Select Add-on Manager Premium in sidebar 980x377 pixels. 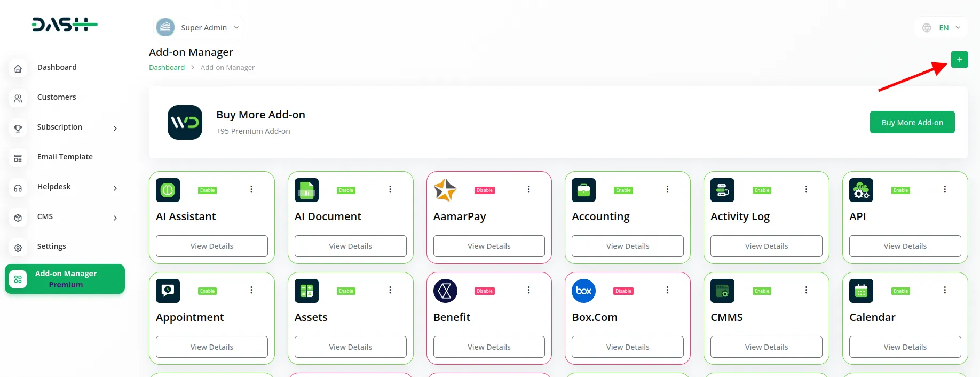tap(65, 279)
